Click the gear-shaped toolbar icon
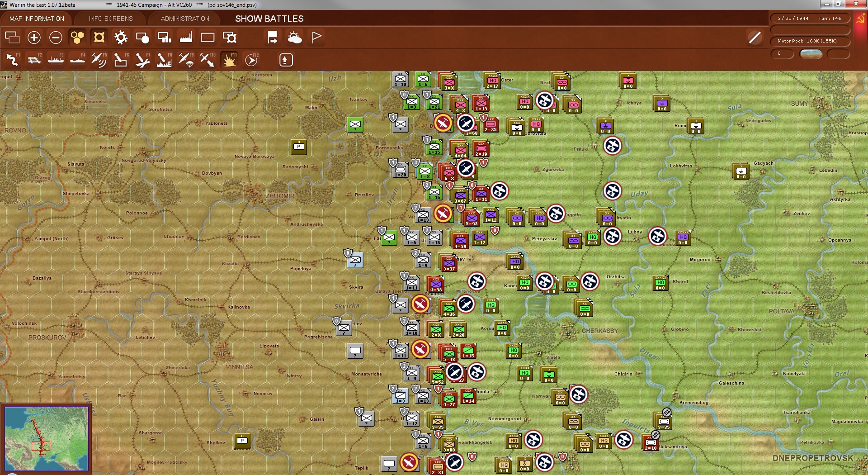The width and height of the screenshot is (868, 475). tap(121, 38)
